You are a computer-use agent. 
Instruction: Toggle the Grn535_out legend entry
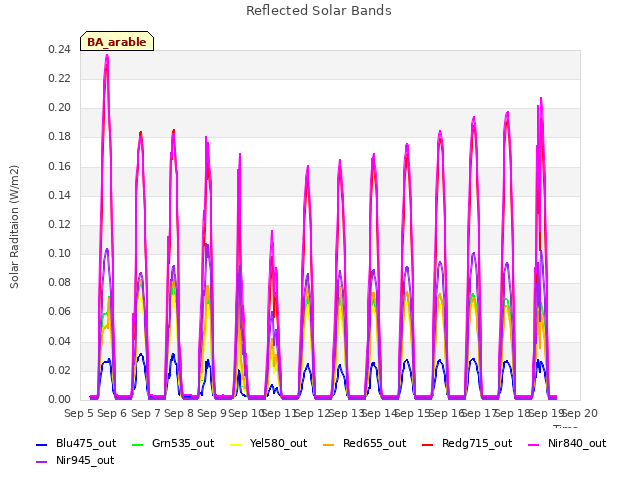pos(173,444)
